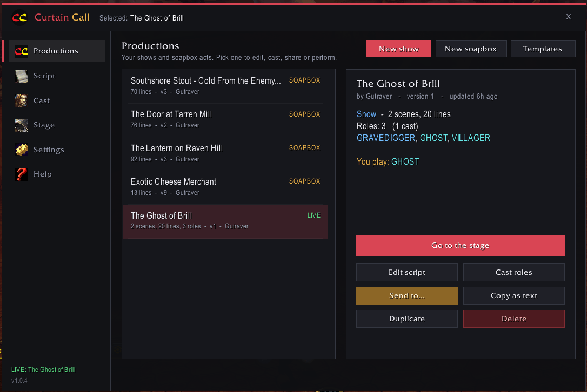This screenshot has height=392, width=587.
Task: Duplicate The Ghost of Brill
Action: point(407,319)
